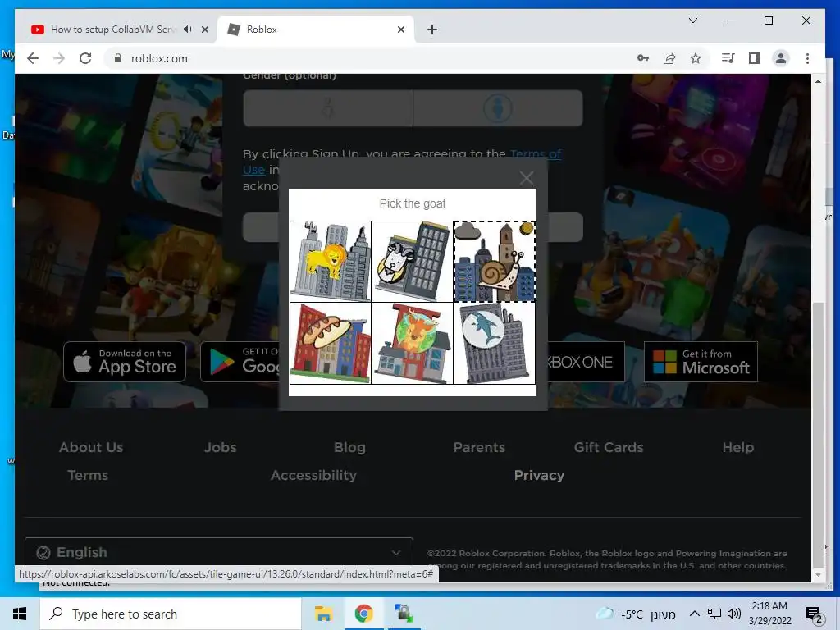Pick the lion tile

coord(331,262)
